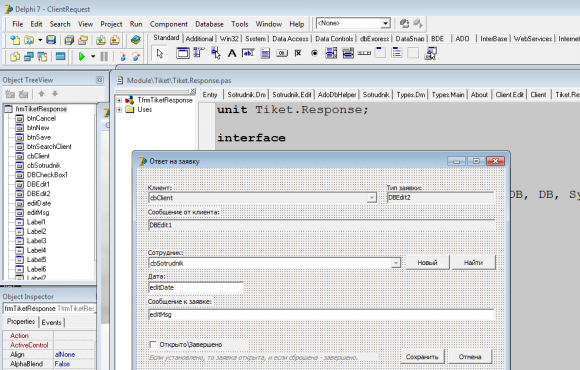Switch to the Additional palette tab

pyautogui.click(x=199, y=38)
